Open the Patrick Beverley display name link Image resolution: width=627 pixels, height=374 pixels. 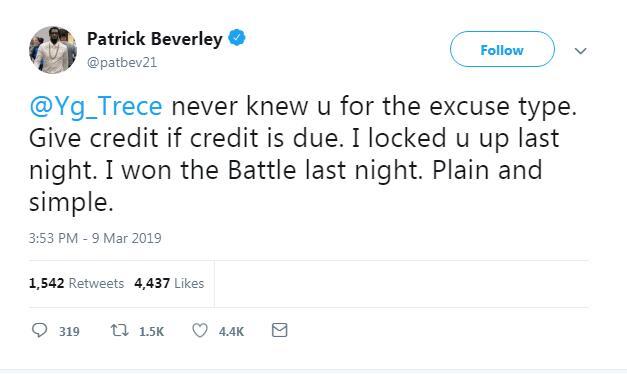(154, 39)
